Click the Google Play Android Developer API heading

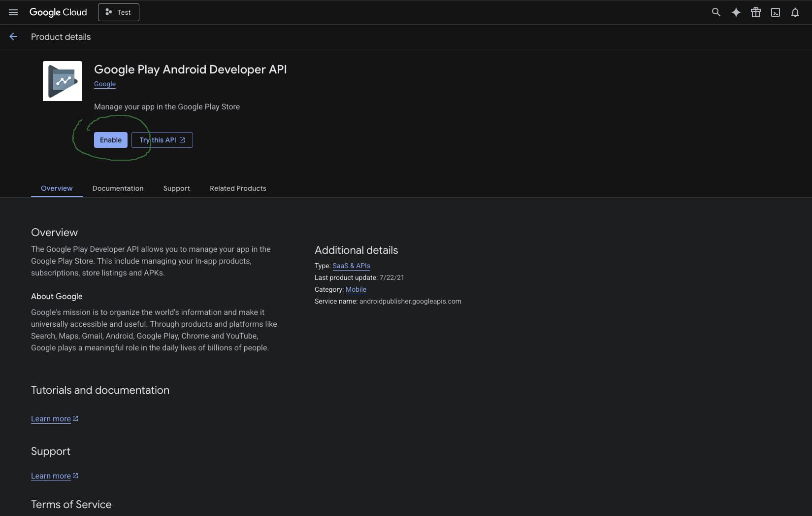[x=191, y=69]
